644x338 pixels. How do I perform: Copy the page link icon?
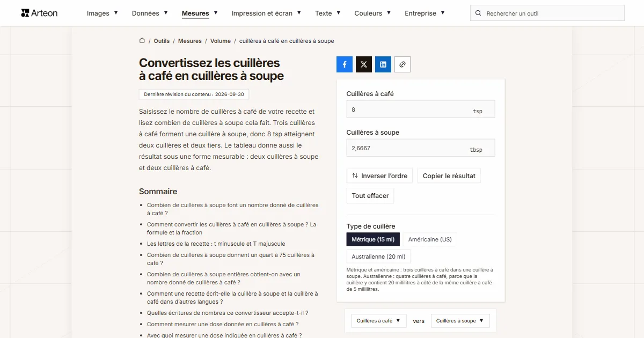click(x=402, y=64)
